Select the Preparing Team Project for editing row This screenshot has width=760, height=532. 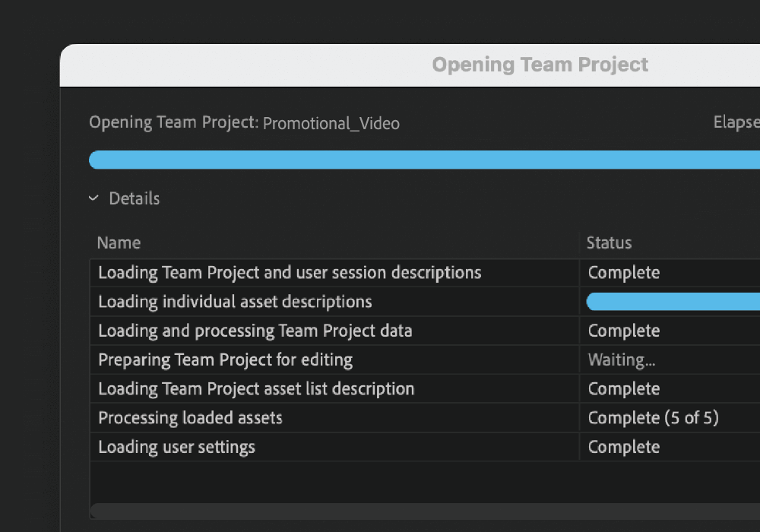coord(225,359)
